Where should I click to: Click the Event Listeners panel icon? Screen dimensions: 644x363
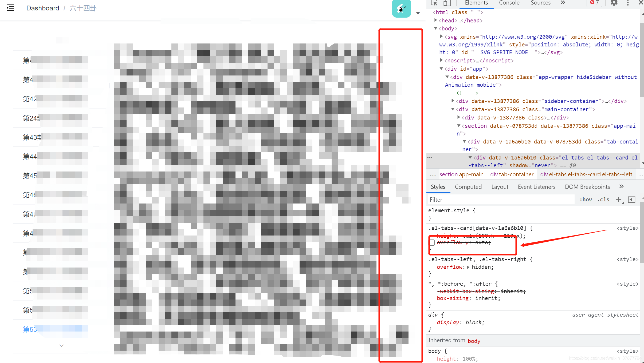coord(537,186)
